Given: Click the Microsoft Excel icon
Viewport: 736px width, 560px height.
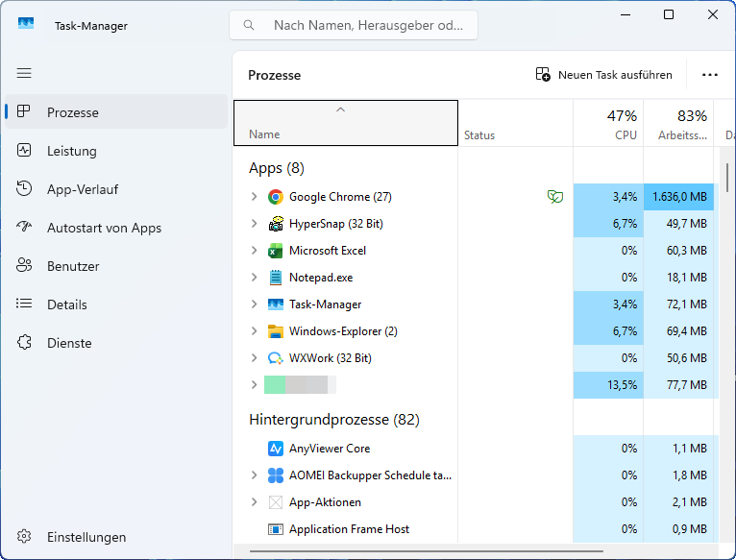Looking at the screenshot, I should [276, 251].
